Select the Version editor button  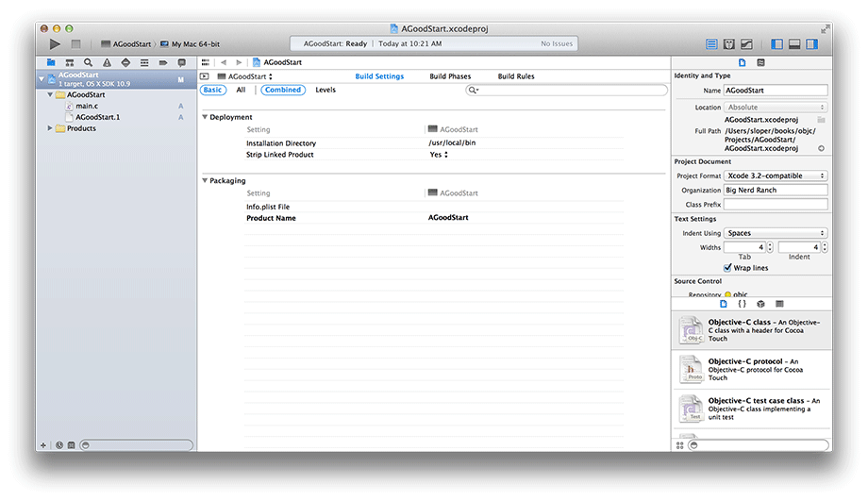pos(747,43)
